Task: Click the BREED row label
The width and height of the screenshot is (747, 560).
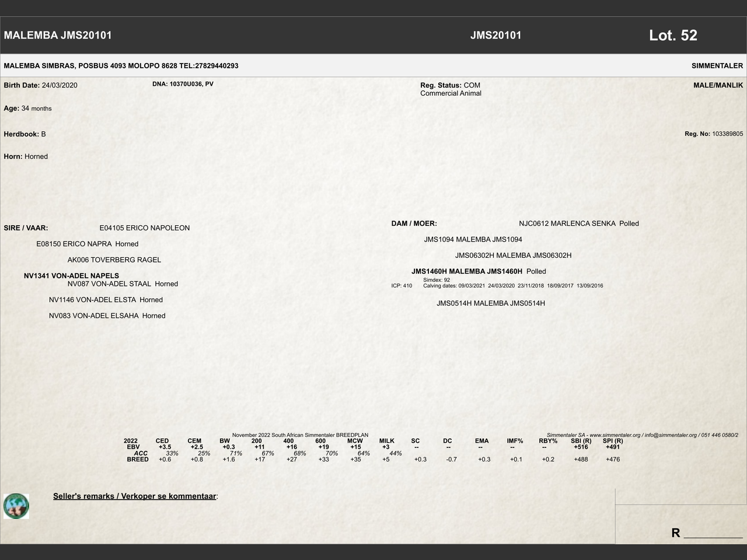Action: pyautogui.click(x=138, y=460)
